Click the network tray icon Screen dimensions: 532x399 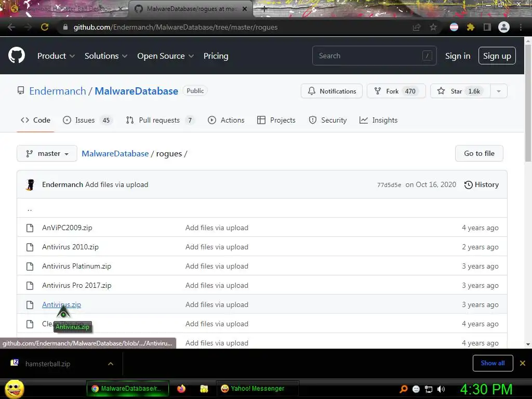pyautogui.click(x=429, y=389)
